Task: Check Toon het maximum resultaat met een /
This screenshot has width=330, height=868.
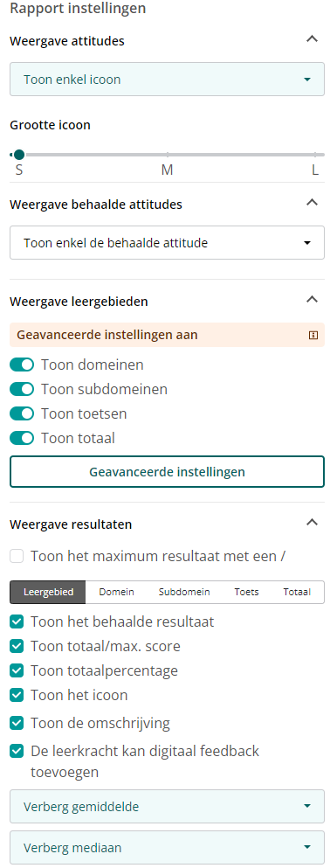Action: (17, 556)
